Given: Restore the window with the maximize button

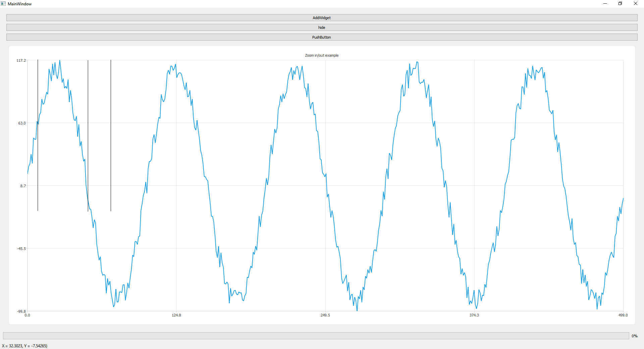Looking at the screenshot, I should click(620, 3).
